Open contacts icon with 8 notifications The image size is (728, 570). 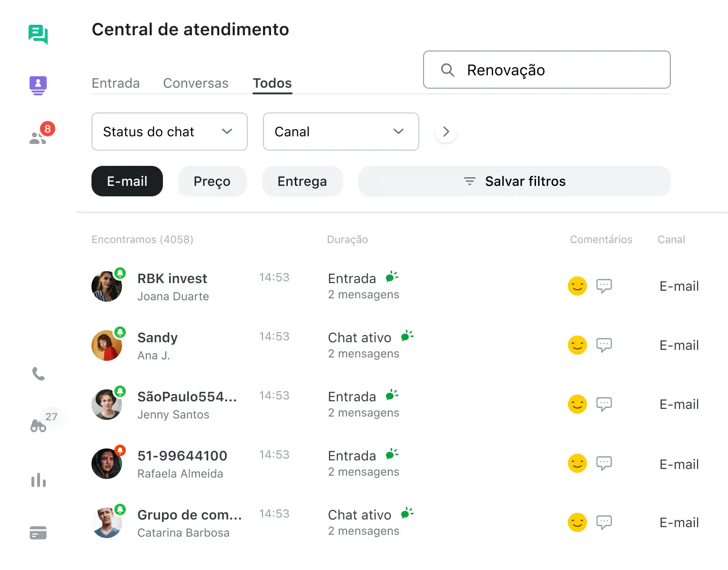click(x=39, y=137)
